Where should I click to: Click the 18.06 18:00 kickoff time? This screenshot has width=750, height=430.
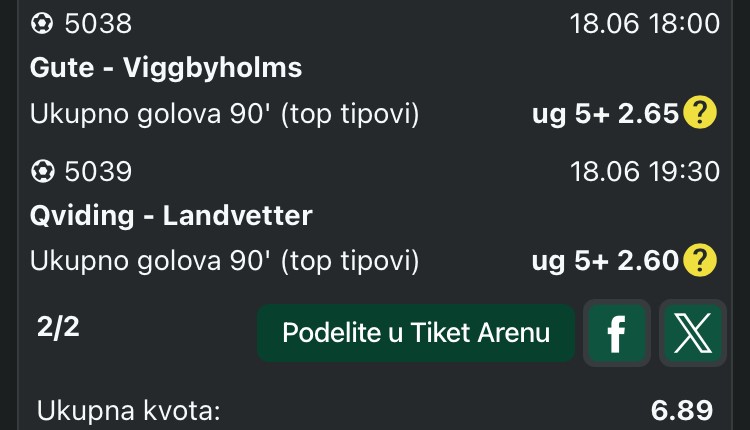pos(645,23)
